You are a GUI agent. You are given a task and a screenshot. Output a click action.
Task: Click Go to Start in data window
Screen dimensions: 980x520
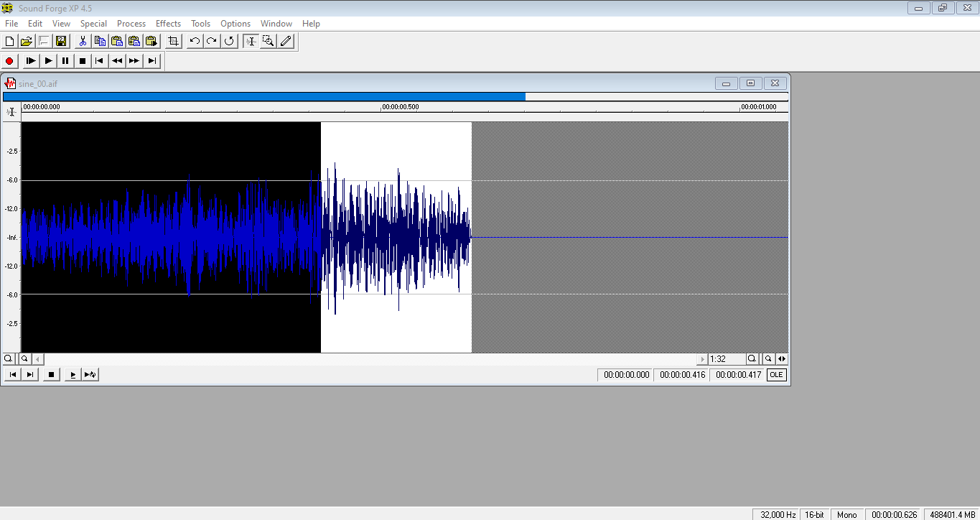(12, 374)
